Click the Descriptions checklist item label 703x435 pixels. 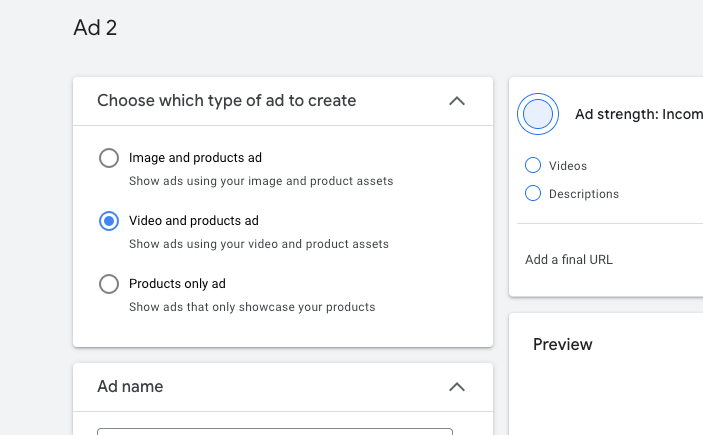(584, 194)
